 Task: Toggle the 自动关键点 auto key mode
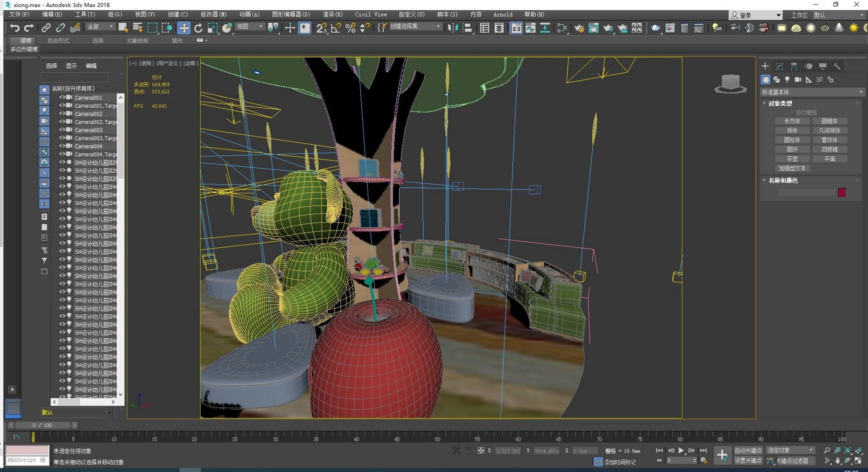[748, 450]
